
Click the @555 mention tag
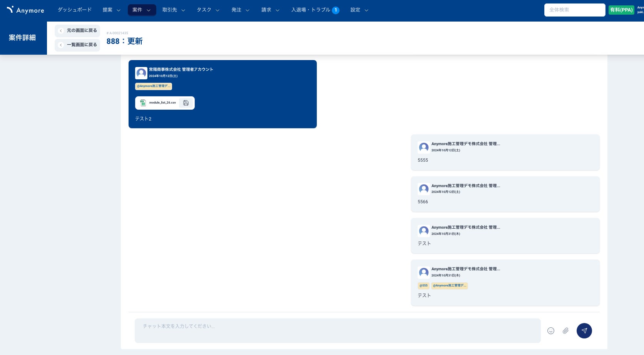[x=423, y=286]
